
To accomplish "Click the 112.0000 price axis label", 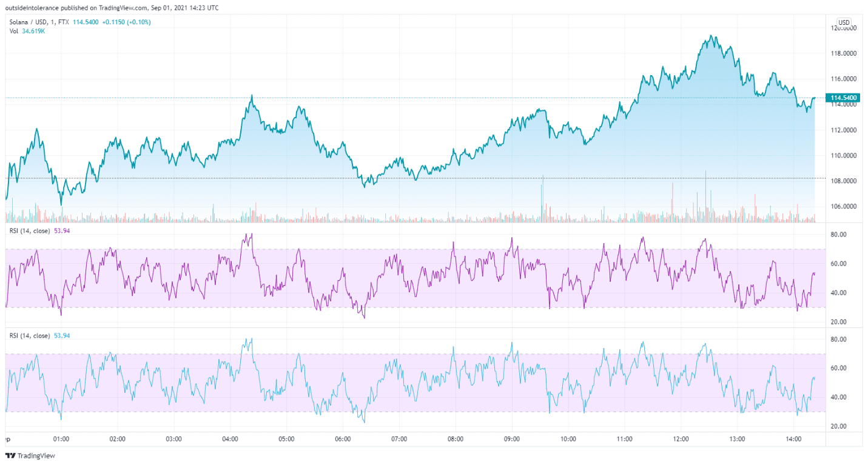I will [x=844, y=130].
